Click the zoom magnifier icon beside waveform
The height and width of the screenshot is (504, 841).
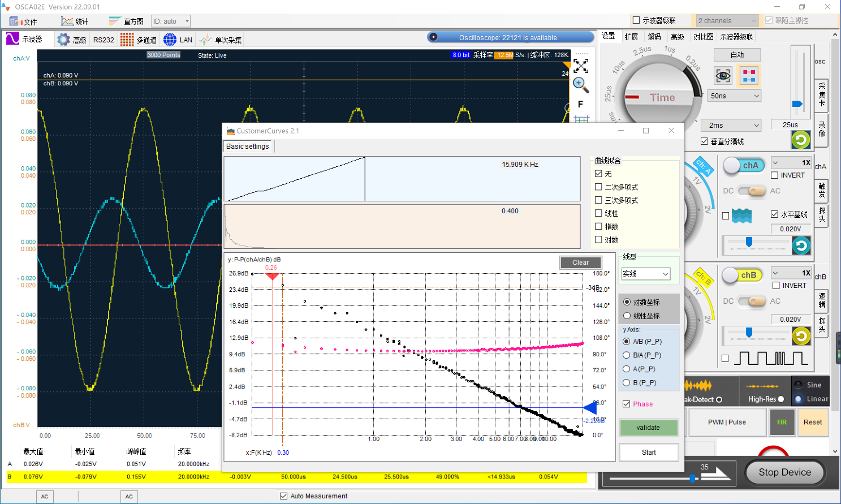[x=581, y=85]
